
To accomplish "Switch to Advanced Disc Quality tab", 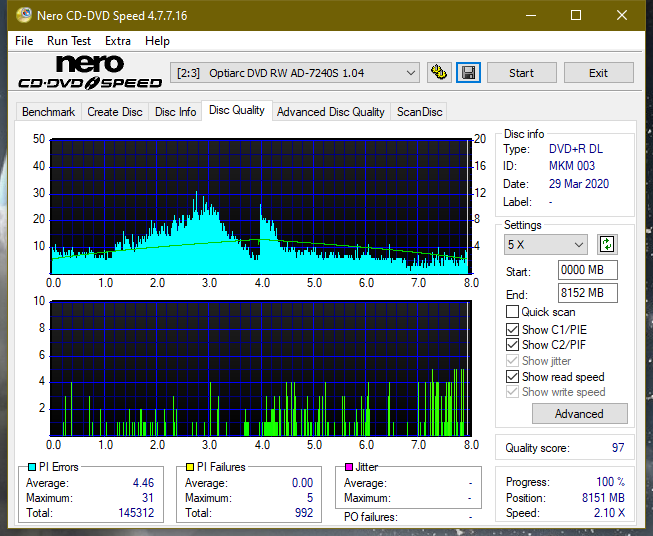I will tap(331, 112).
